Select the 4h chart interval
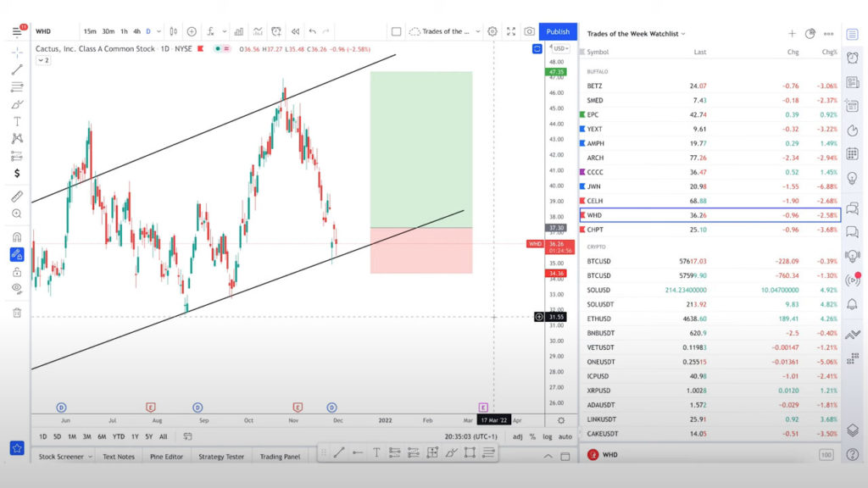 click(136, 31)
